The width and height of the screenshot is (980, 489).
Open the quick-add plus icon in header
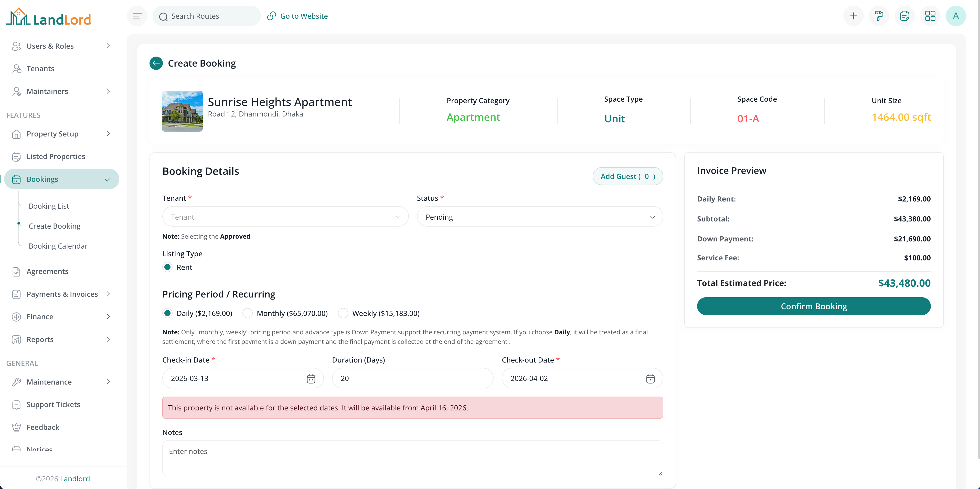tap(854, 16)
